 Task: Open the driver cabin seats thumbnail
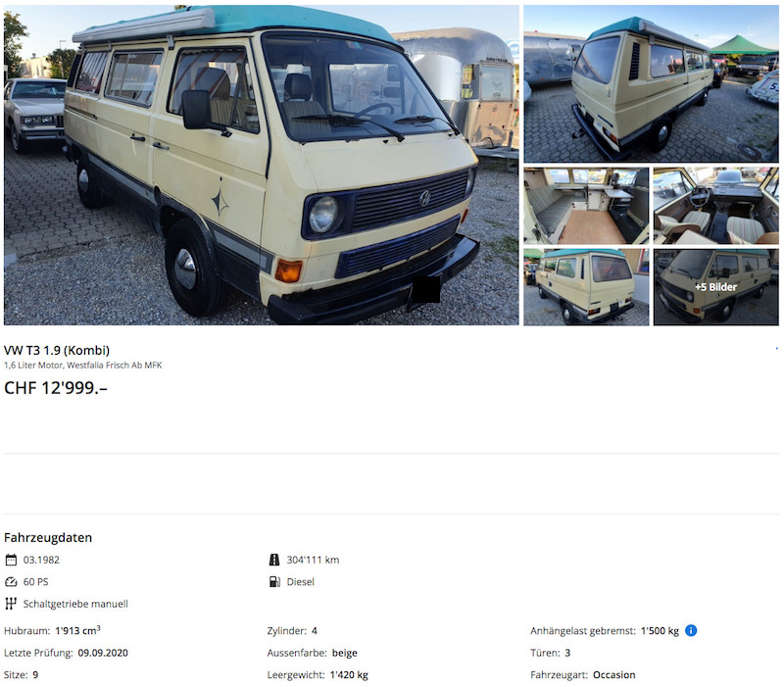716,206
